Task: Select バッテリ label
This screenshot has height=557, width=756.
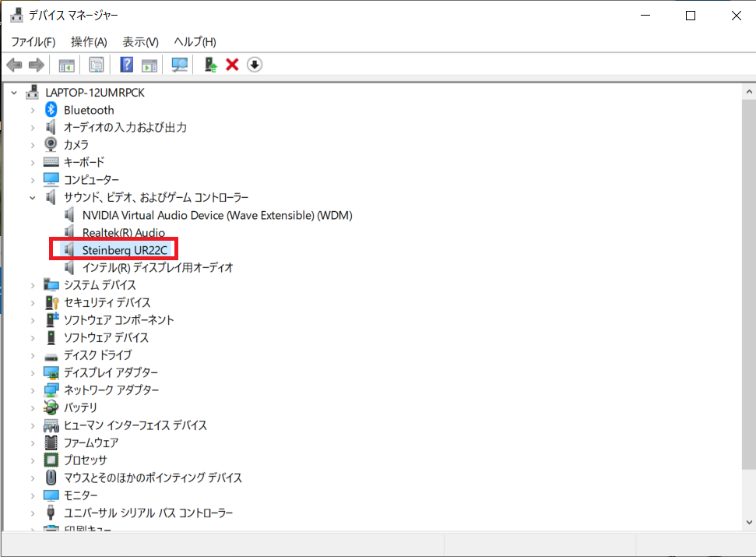Action: pyautogui.click(x=80, y=407)
